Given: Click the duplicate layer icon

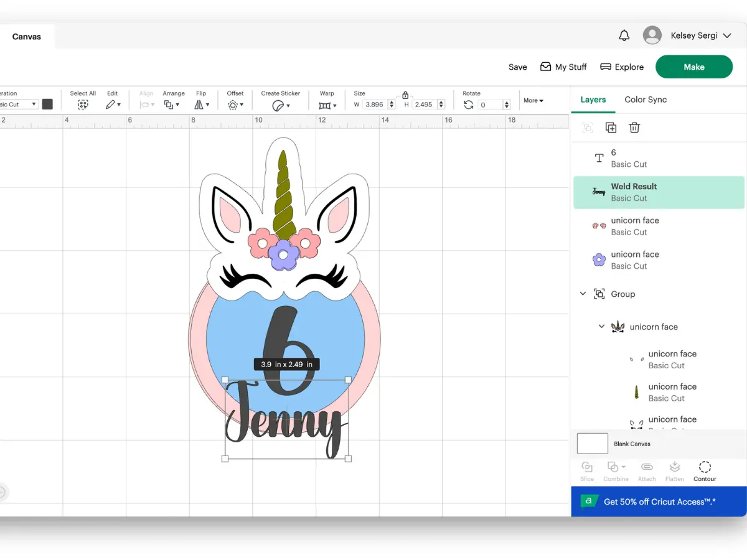Looking at the screenshot, I should point(611,128).
